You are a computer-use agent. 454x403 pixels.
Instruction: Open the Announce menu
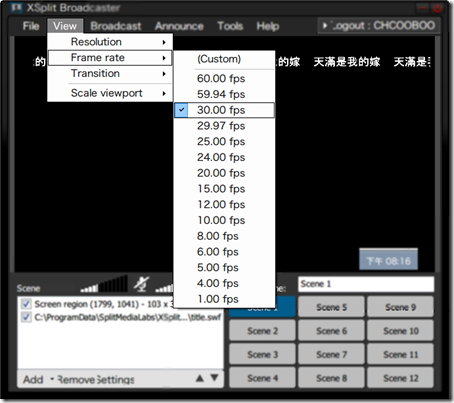179,26
